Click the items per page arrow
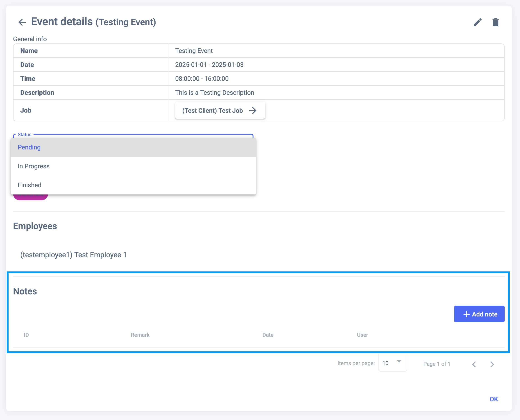 coord(399,361)
